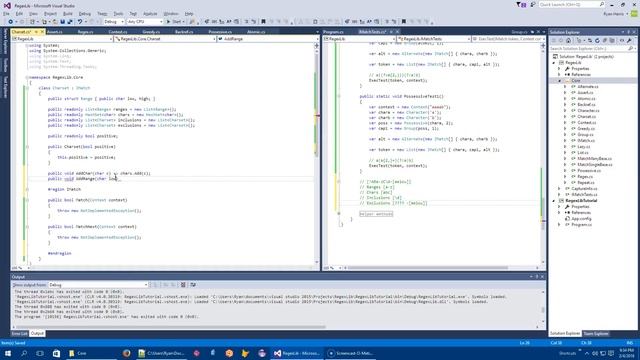Switch to the Team Explorer tab
Viewport: 640px width, 360px height.
tap(596, 333)
